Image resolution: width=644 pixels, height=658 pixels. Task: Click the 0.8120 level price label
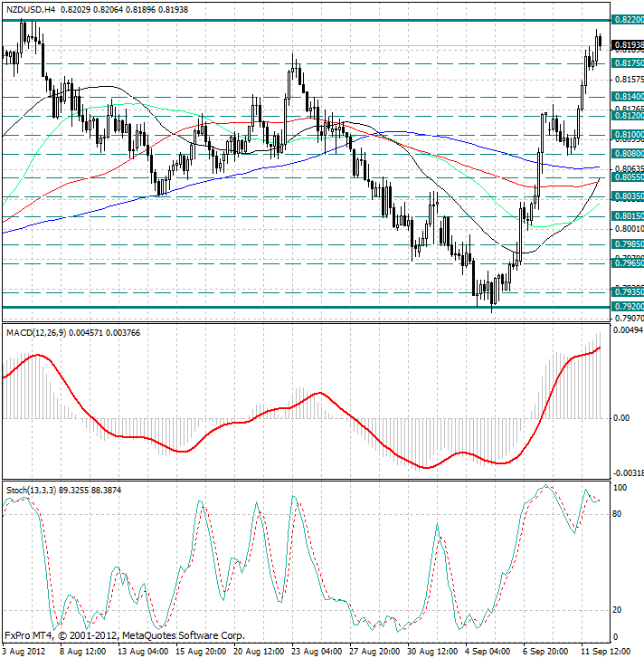628,116
